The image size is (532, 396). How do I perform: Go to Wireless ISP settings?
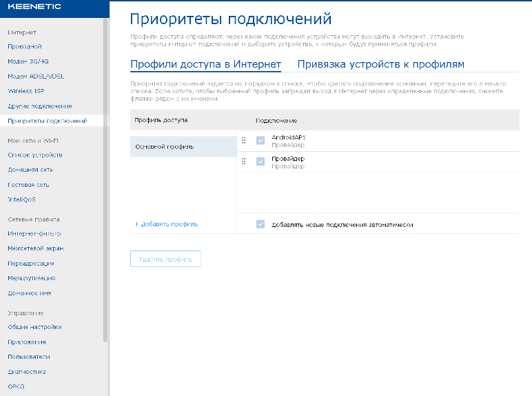click(26, 91)
